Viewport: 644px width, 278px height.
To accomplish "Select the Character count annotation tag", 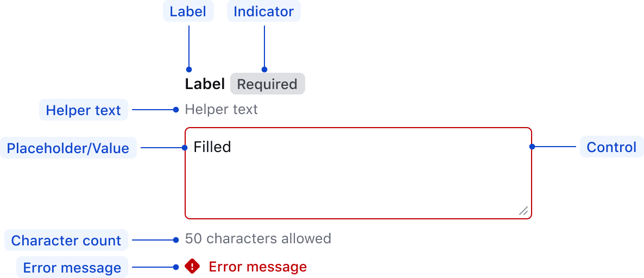I will click(x=66, y=241).
